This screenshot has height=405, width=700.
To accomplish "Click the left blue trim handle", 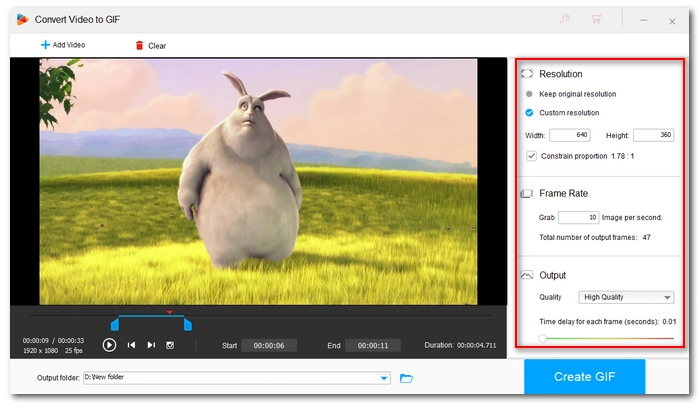I will pyautogui.click(x=115, y=324).
